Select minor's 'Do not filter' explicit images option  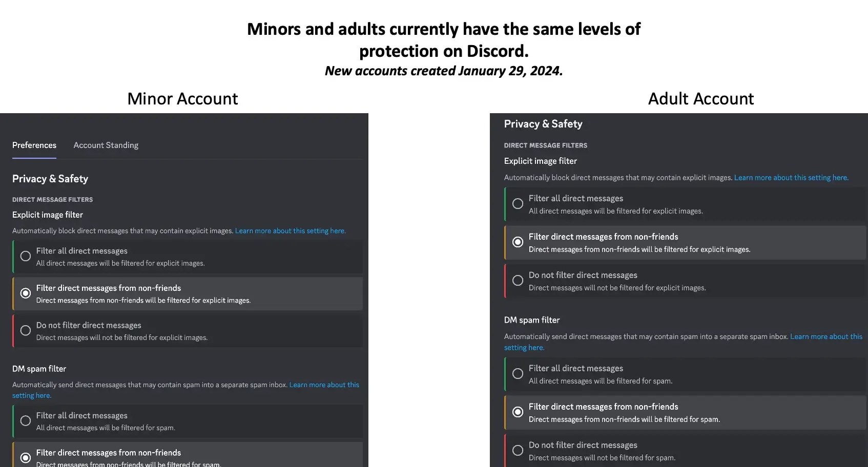(25, 331)
